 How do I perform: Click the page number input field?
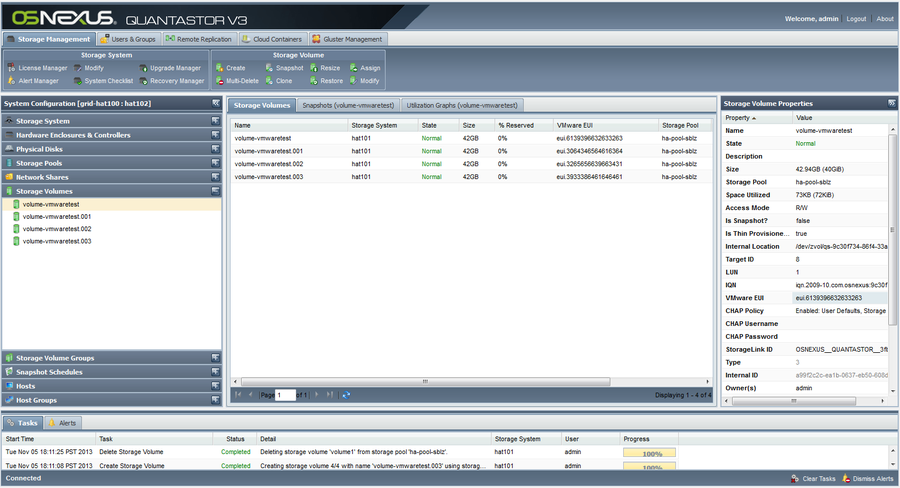(285, 395)
